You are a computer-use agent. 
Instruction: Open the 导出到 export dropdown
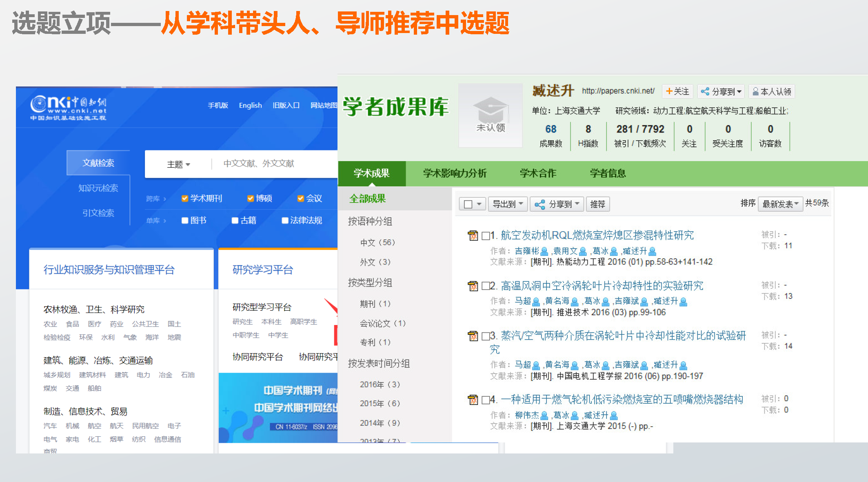[508, 204]
